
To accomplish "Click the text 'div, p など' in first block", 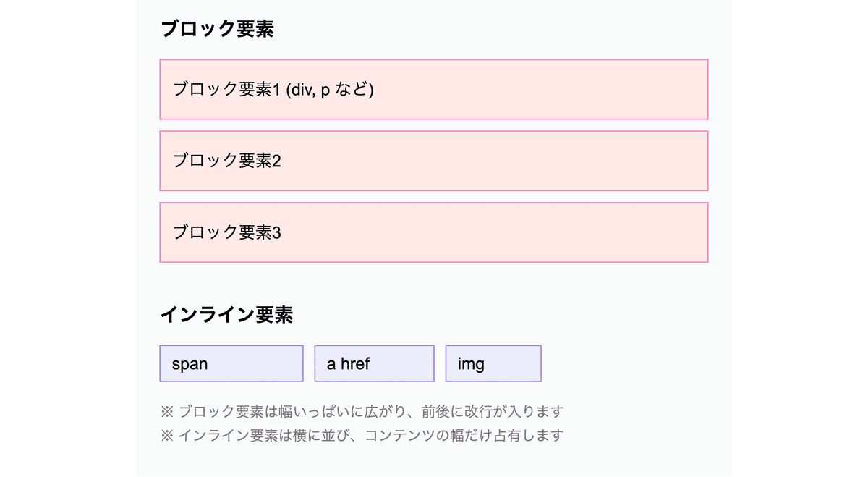I will (x=330, y=89).
